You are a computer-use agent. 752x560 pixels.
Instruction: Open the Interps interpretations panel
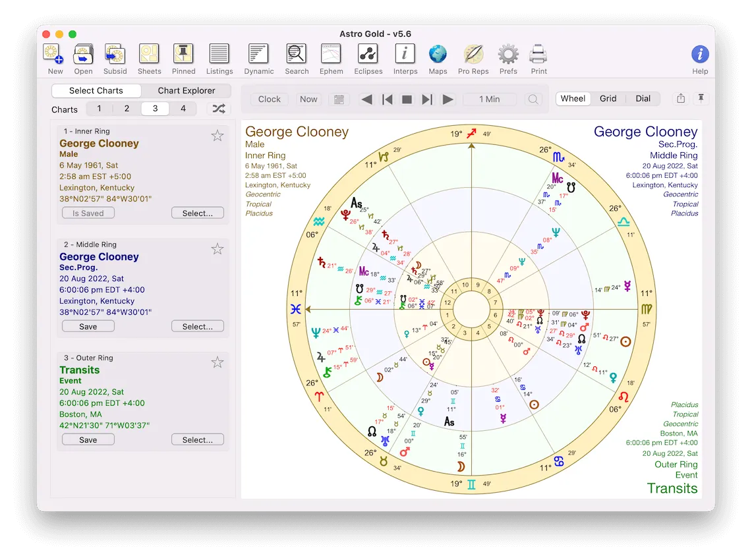(x=405, y=58)
